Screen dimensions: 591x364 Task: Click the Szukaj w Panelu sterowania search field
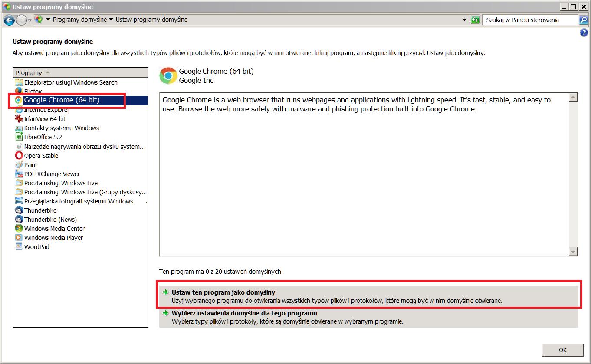529,20
